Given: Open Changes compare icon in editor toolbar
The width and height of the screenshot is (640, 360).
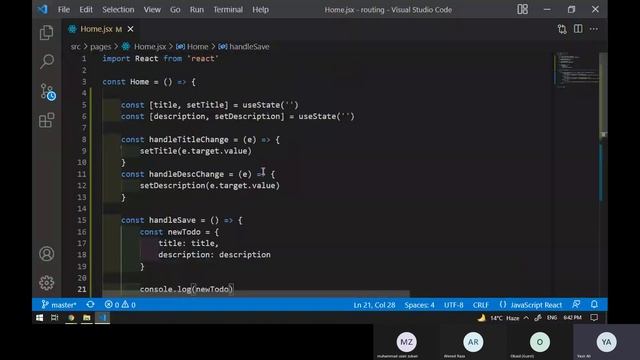Looking at the screenshot, I should tap(562, 29).
